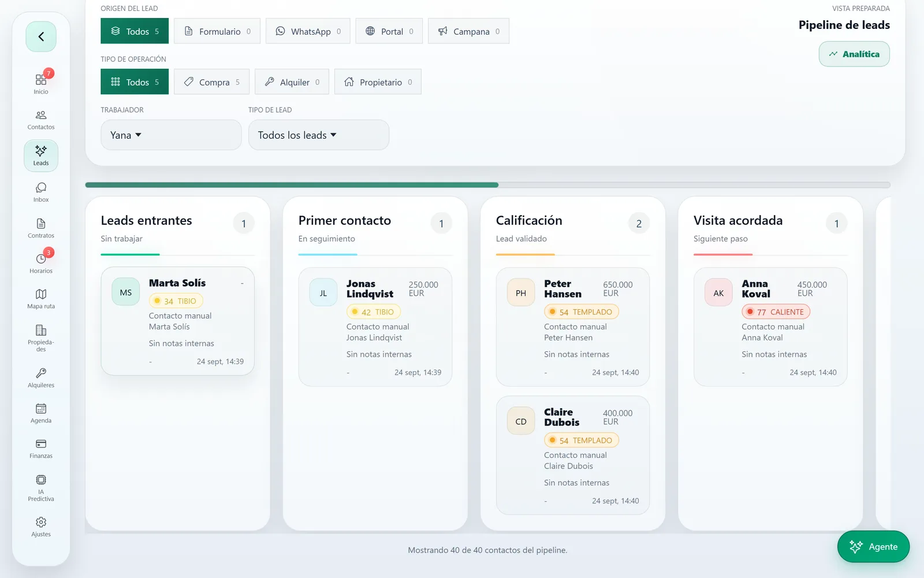Open the Anna Koval lead card
This screenshot has height=578, width=924.
(770, 327)
